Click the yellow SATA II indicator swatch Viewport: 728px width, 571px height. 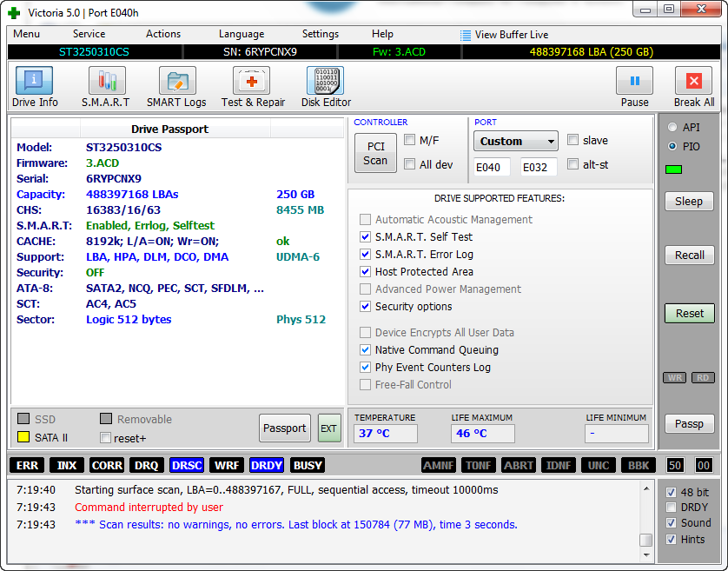[x=23, y=437]
